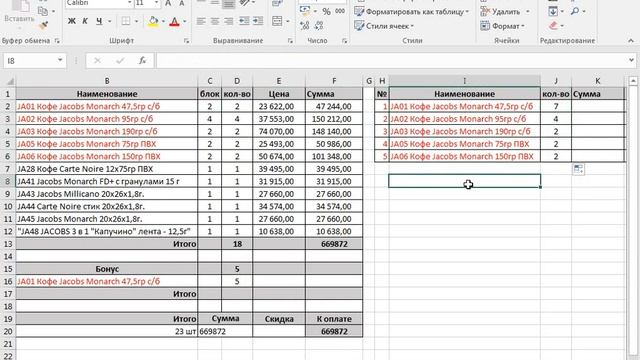Open fill color dropdown arrow

(163, 21)
